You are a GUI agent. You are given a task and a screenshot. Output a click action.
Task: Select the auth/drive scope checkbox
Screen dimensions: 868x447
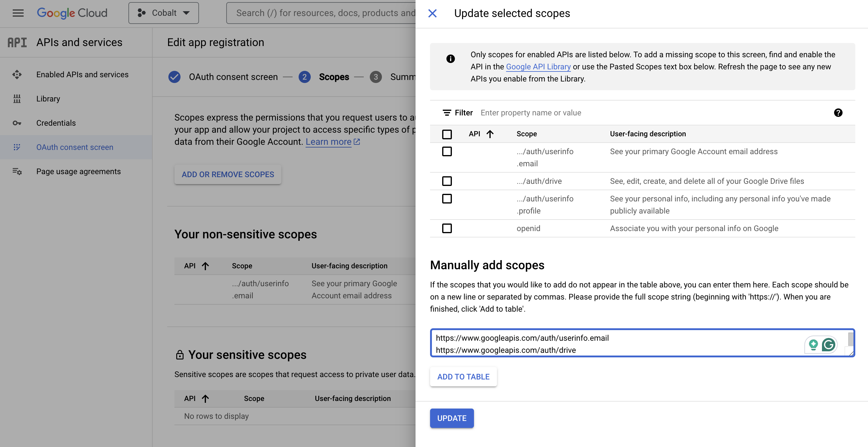[447, 181]
